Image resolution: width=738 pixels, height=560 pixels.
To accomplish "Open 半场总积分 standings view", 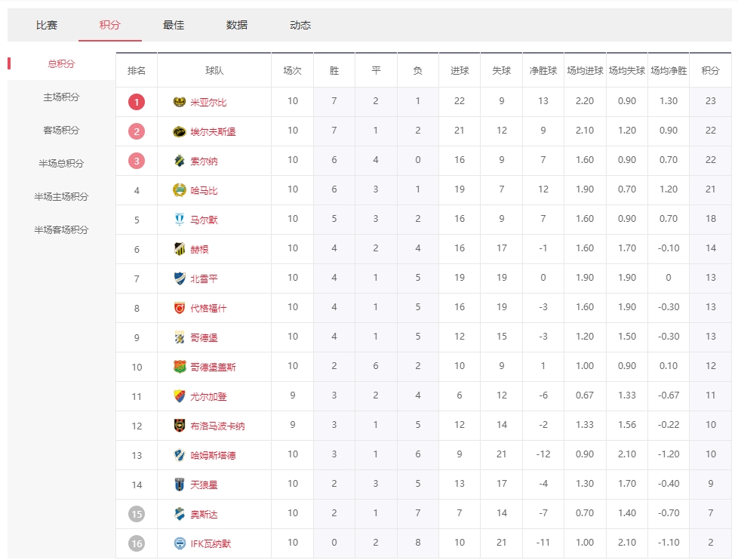I will coord(61,164).
